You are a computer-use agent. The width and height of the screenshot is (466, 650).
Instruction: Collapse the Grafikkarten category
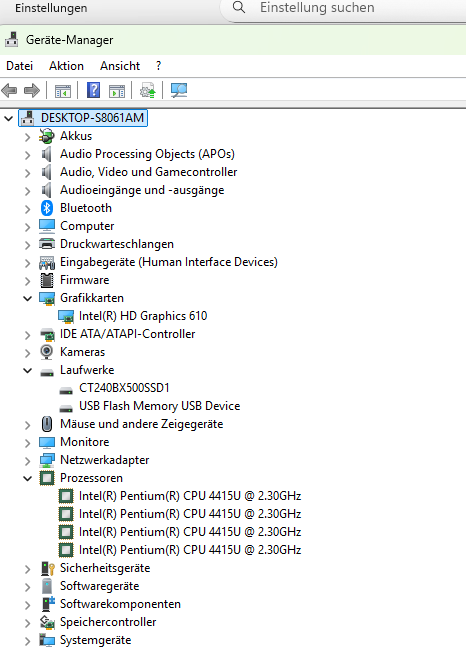pos(27,298)
